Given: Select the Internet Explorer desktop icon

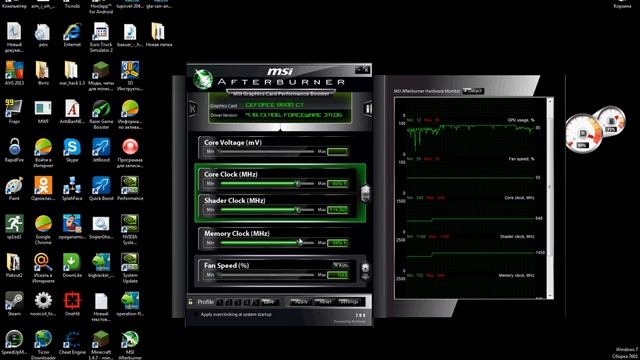Looking at the screenshot, I should [x=72, y=35].
